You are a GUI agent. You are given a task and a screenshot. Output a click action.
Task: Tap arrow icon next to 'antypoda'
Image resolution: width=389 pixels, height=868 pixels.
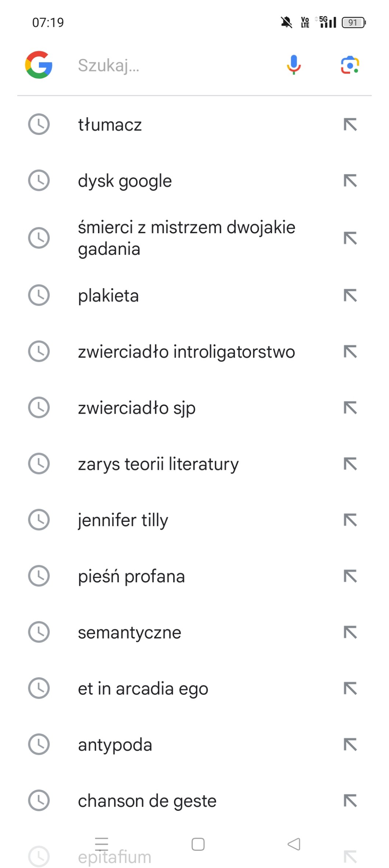[350, 744]
